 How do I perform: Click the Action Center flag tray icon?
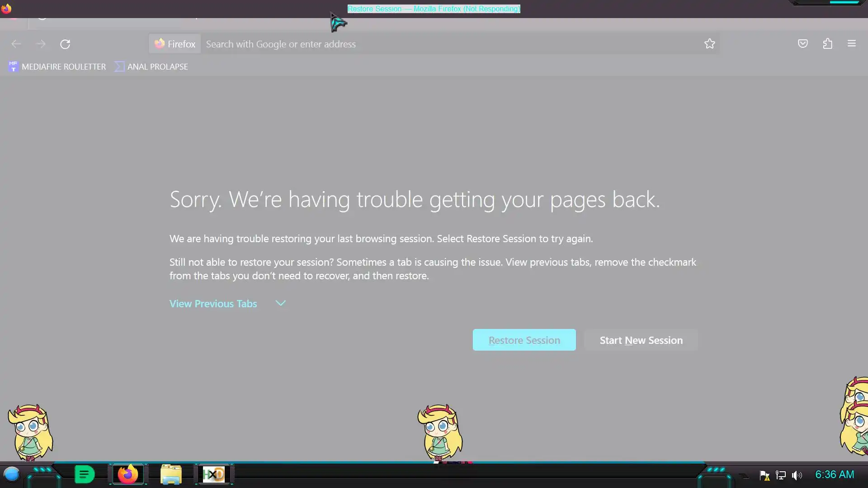coord(764,475)
